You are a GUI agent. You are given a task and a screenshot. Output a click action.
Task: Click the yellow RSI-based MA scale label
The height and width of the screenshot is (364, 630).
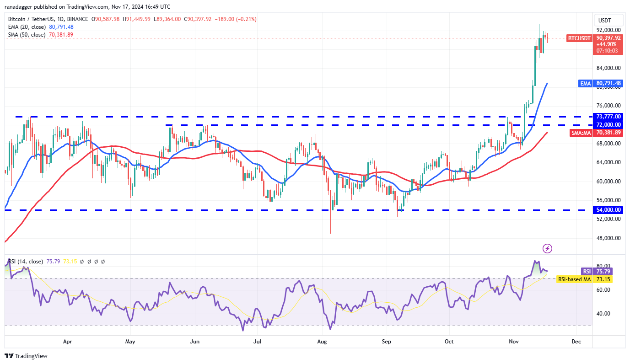575,279
